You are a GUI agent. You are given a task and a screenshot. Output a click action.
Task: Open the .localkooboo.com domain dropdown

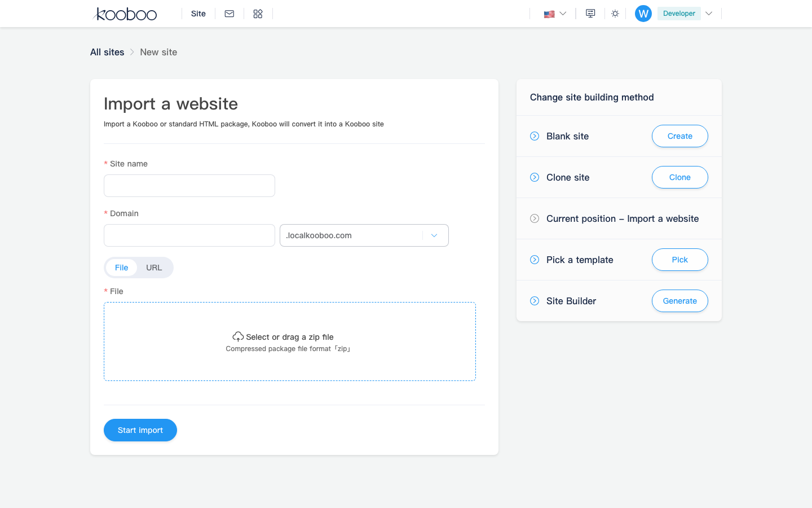[x=364, y=235]
